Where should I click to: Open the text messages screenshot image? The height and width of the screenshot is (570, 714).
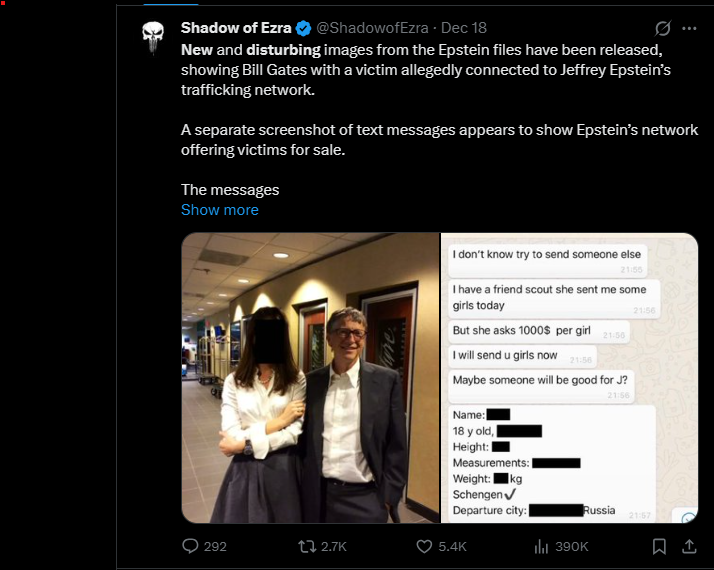(x=569, y=378)
